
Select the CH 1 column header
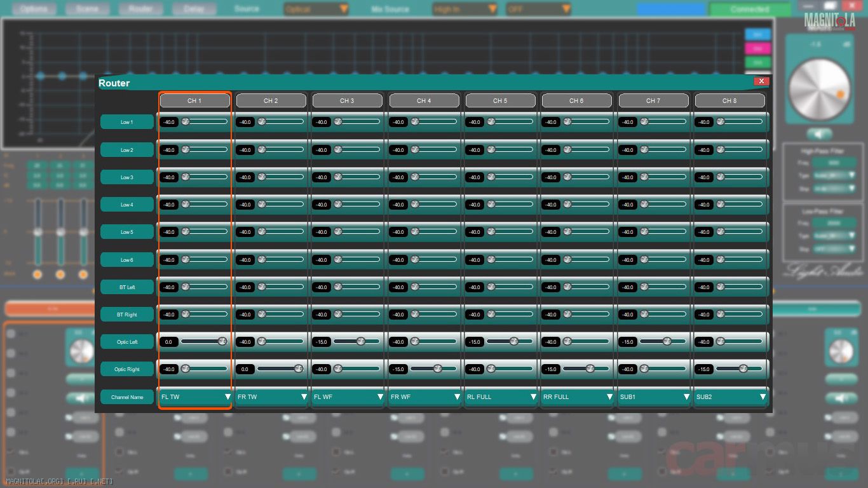click(194, 100)
